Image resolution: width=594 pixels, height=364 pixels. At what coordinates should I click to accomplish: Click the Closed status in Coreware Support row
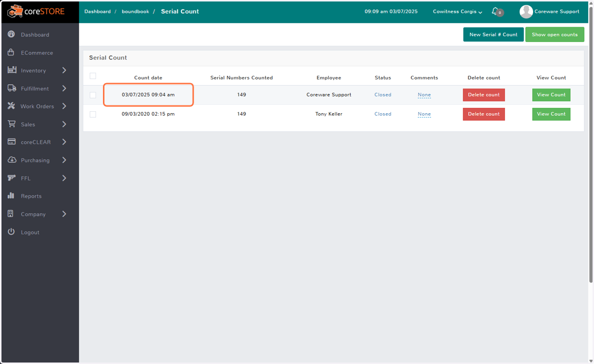pyautogui.click(x=383, y=95)
